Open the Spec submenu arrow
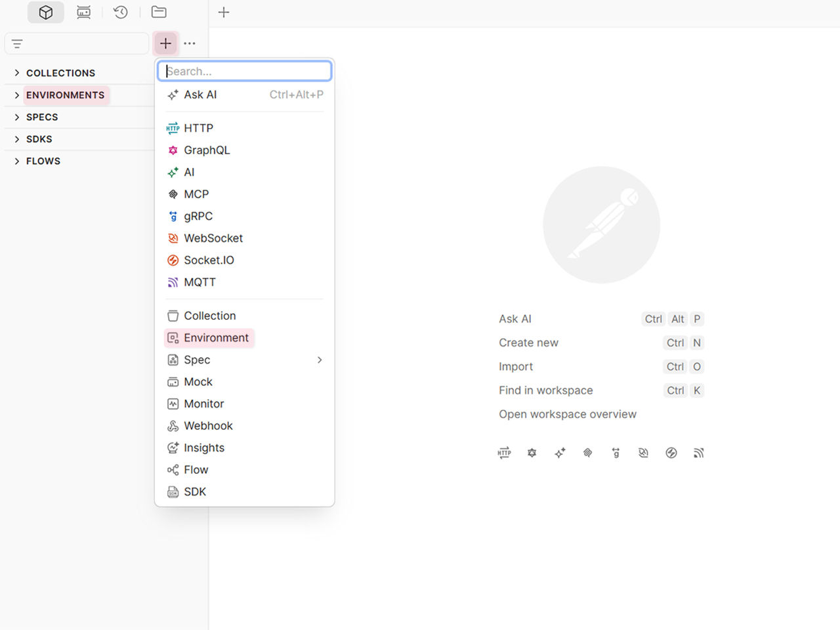Viewport: 840px width, 630px height. pos(320,360)
